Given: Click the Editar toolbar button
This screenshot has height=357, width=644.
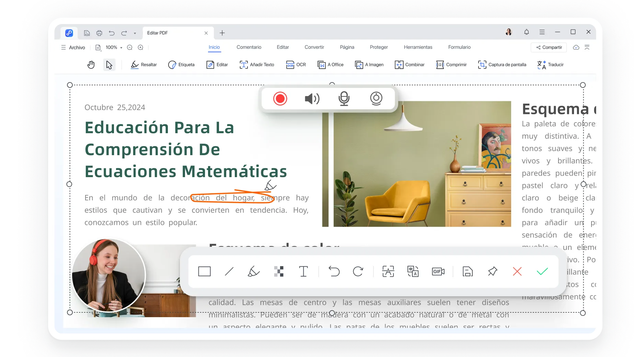Looking at the screenshot, I should click(x=217, y=65).
